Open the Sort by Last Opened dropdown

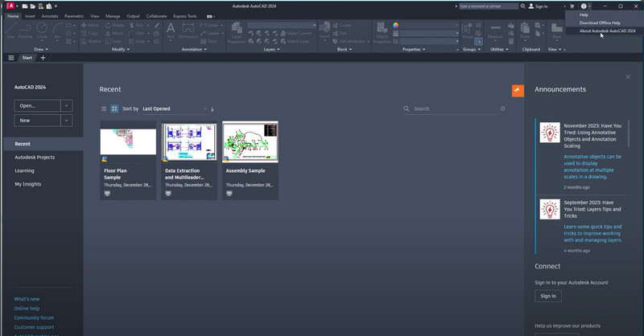175,109
